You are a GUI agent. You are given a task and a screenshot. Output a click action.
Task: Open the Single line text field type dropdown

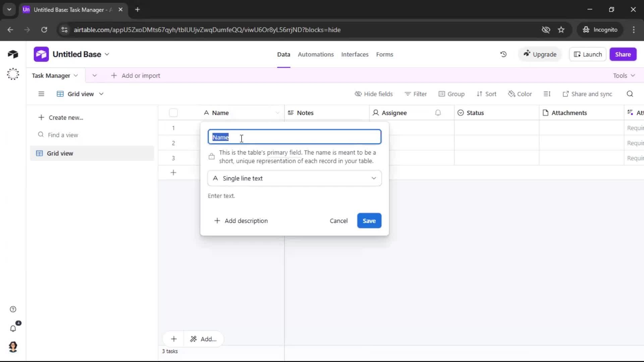pos(294,178)
